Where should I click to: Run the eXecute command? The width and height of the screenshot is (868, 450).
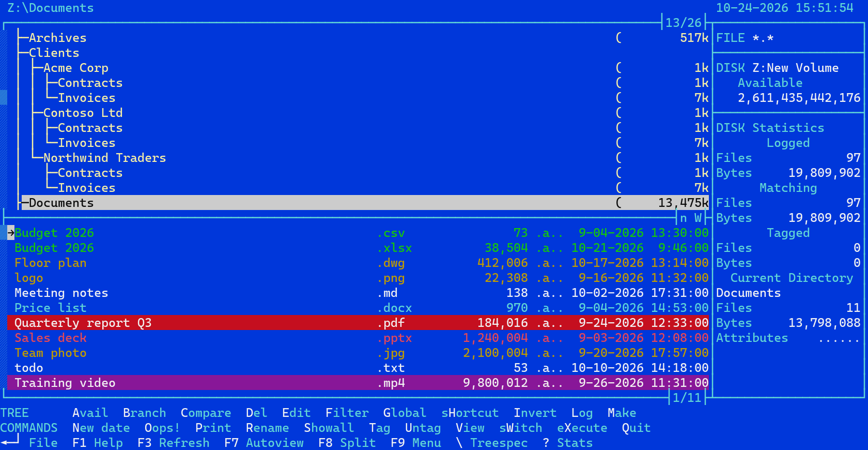click(x=582, y=428)
